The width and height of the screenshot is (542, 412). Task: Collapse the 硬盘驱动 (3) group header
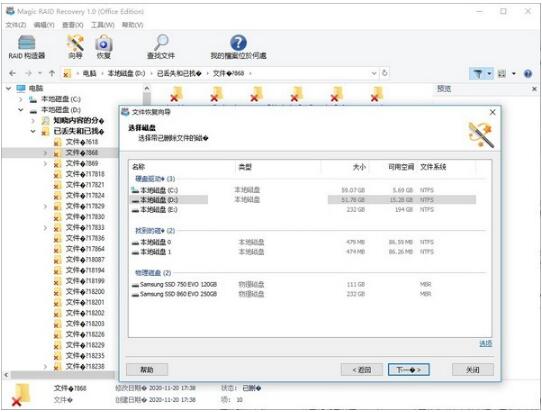pyautogui.click(x=155, y=179)
